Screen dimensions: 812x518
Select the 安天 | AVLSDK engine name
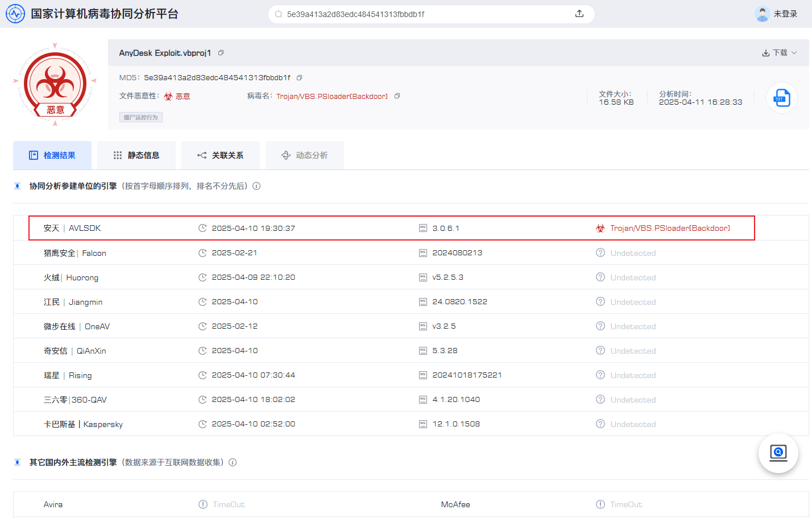click(72, 228)
